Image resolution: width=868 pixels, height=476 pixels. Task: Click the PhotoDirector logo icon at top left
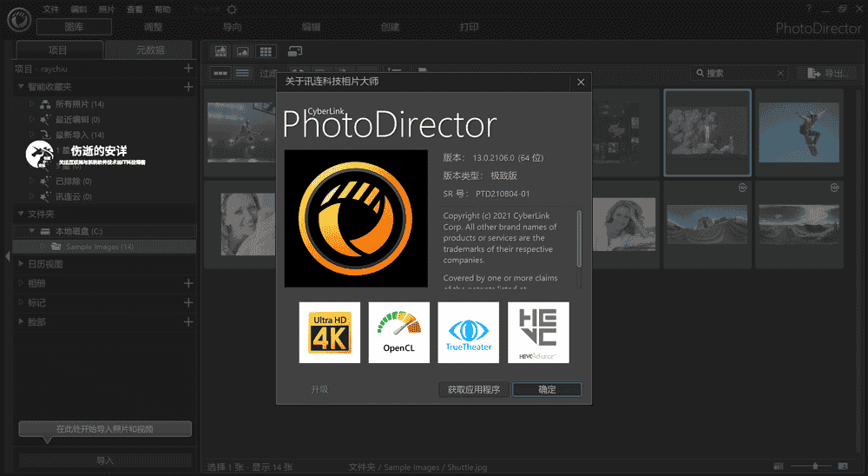coord(19,20)
